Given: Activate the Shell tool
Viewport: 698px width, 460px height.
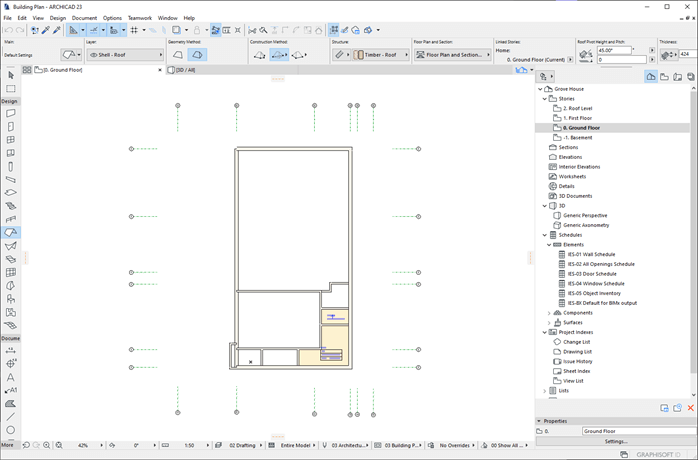Looking at the screenshot, I should click(x=11, y=246).
